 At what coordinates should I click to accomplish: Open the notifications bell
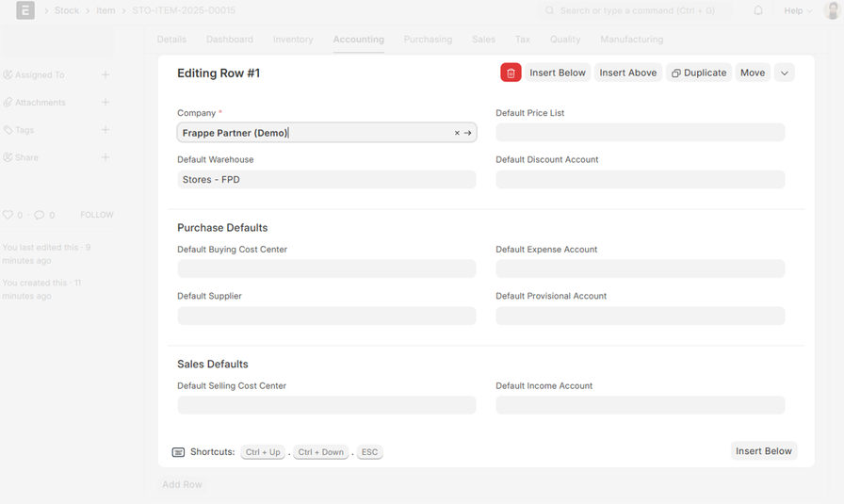coord(758,10)
